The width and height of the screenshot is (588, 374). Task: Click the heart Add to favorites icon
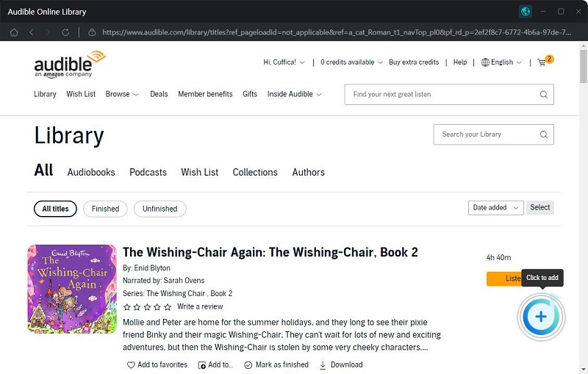click(131, 365)
